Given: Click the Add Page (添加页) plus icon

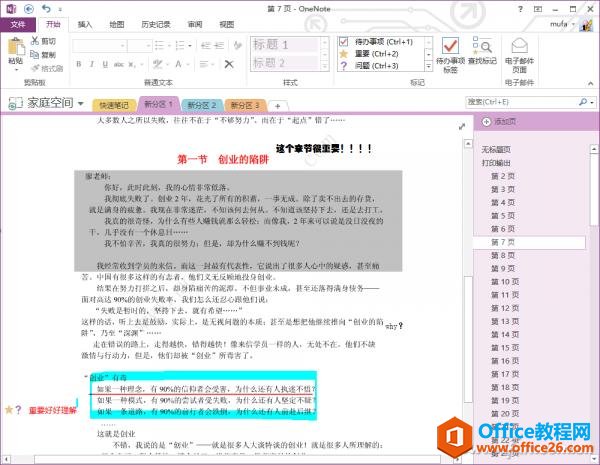Looking at the screenshot, I should click(485, 121).
